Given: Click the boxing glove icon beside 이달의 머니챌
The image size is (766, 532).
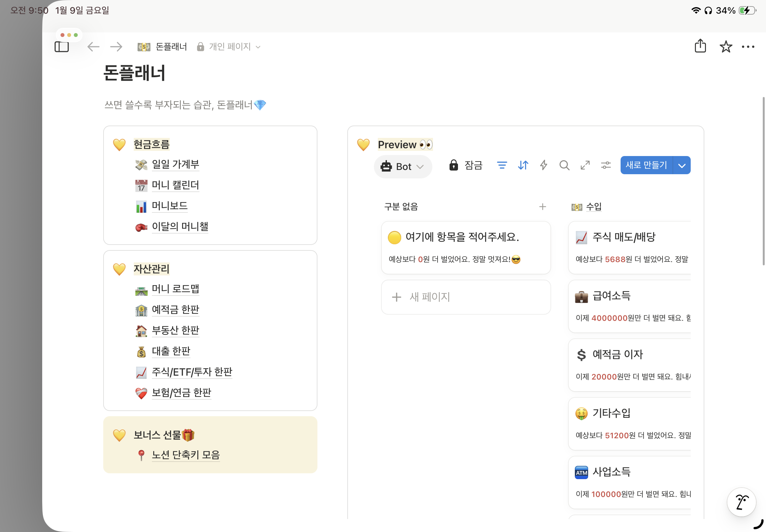Looking at the screenshot, I should 142,227.
